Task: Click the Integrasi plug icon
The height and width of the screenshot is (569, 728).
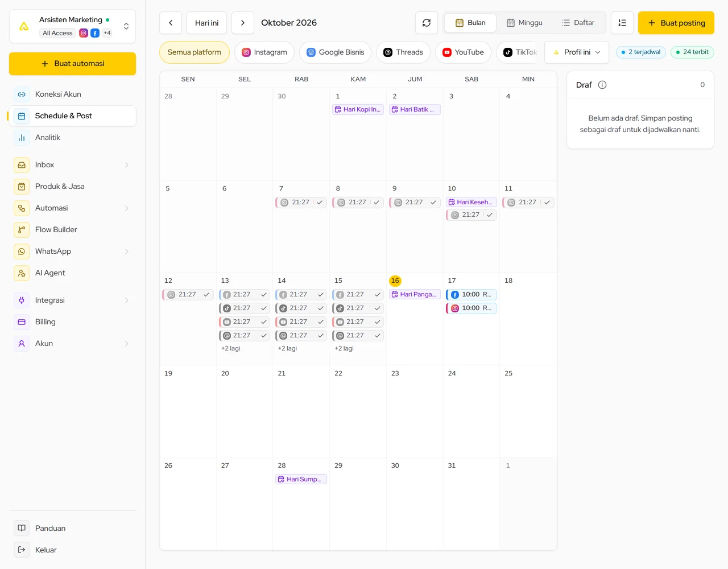Action: point(22,300)
